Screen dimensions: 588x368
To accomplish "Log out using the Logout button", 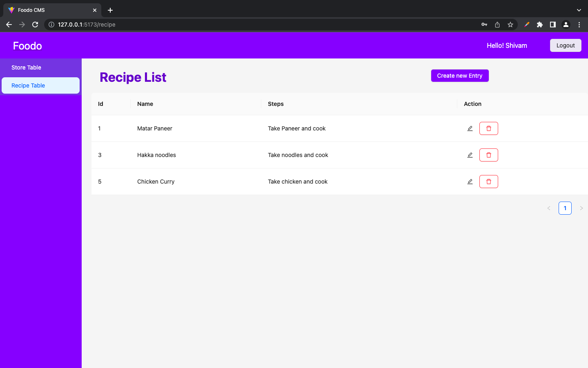I will pos(566,45).
